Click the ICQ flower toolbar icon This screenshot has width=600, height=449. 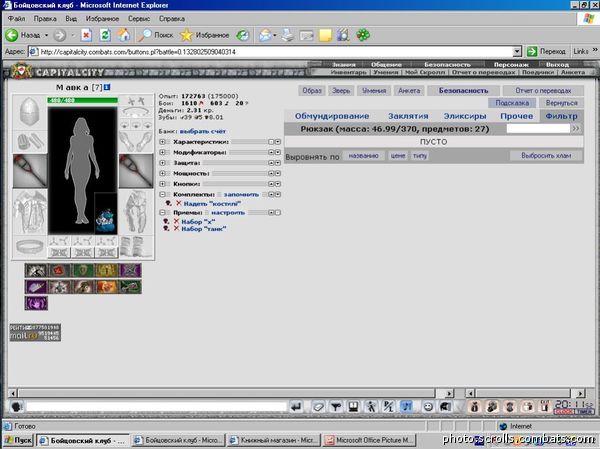pos(363,35)
